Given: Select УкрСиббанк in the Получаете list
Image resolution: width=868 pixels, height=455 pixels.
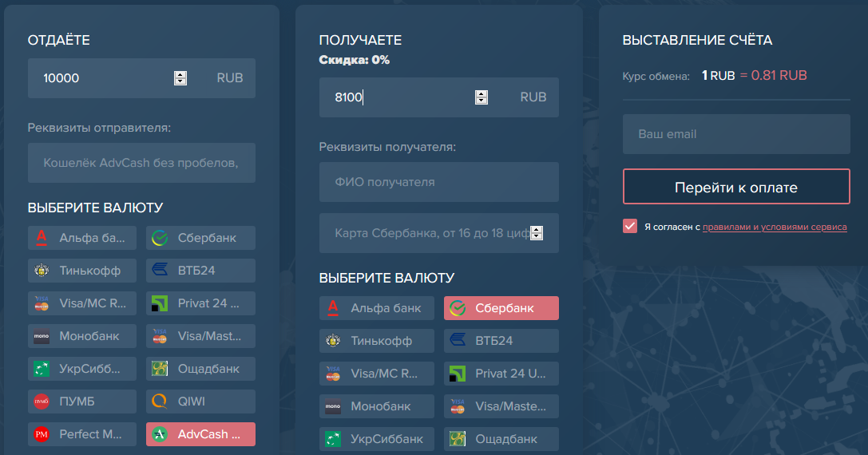Looking at the screenshot, I should coord(376,439).
